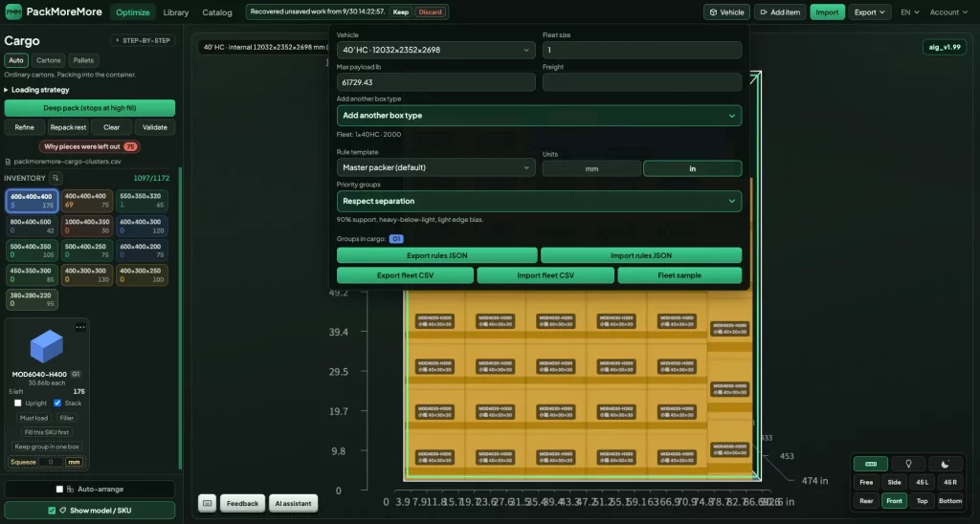This screenshot has width=980, height=524.
Task: Toggle Fill this SKU first
Action: [x=47, y=432]
